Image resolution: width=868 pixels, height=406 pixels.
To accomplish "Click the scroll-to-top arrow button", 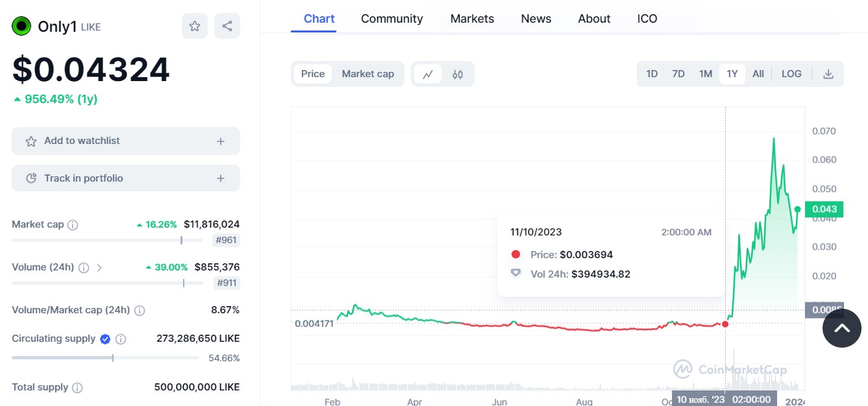I will point(841,328).
